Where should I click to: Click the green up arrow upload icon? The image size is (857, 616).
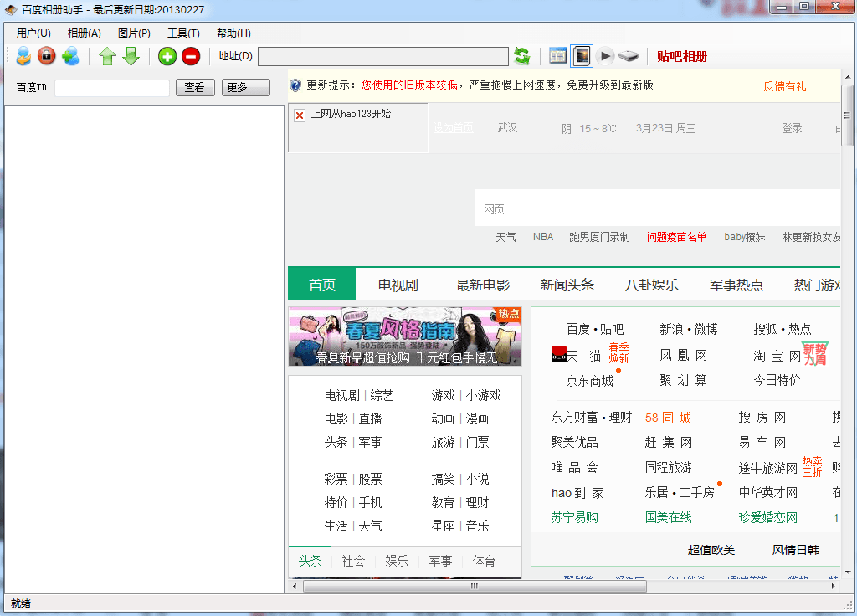click(x=108, y=56)
